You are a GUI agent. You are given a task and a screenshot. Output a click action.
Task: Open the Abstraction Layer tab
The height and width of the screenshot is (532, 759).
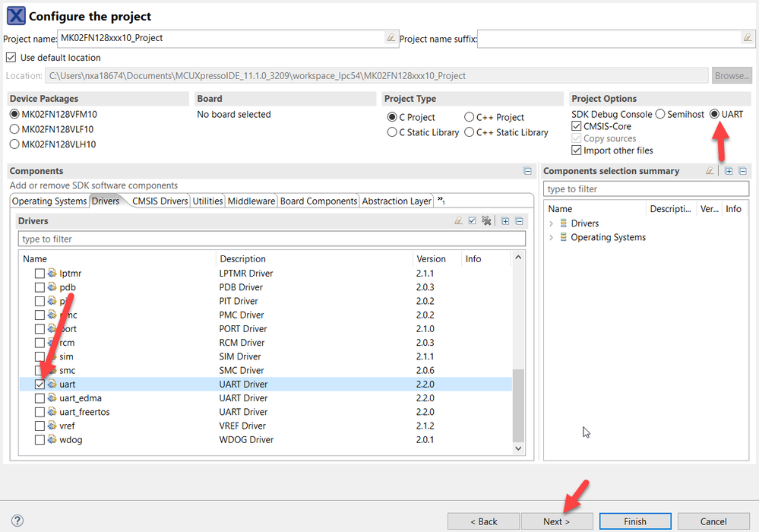pyautogui.click(x=397, y=201)
